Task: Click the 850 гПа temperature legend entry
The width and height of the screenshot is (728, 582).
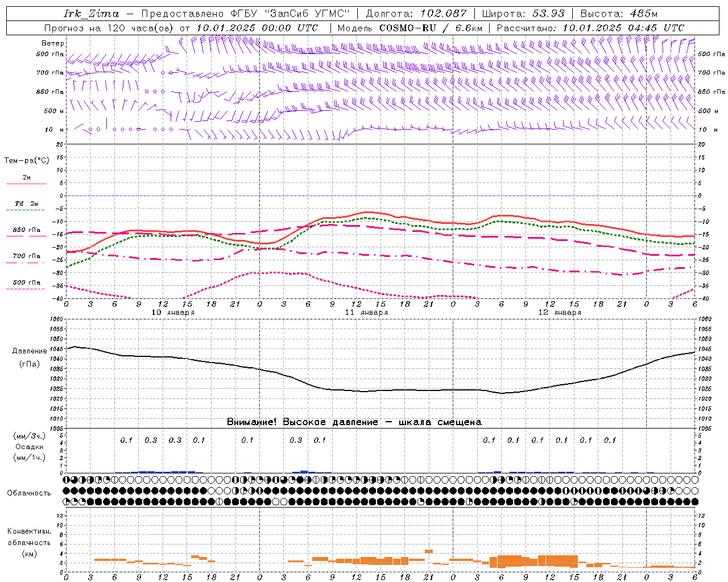Action: point(27,230)
